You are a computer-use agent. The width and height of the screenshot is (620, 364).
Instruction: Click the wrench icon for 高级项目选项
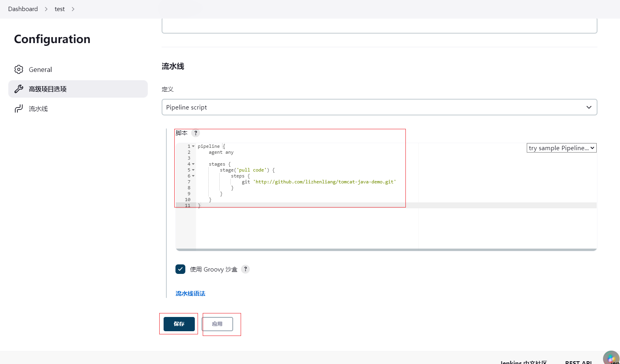(19, 89)
